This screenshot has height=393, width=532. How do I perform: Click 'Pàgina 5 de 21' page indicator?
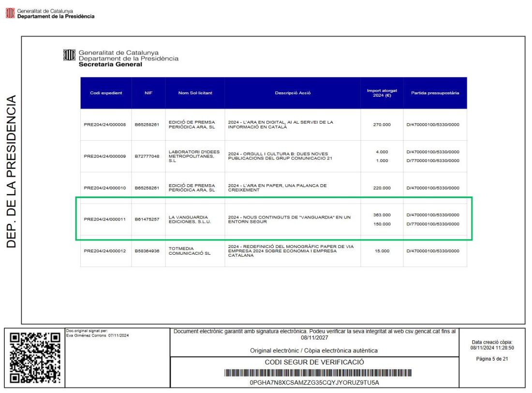(x=492, y=359)
